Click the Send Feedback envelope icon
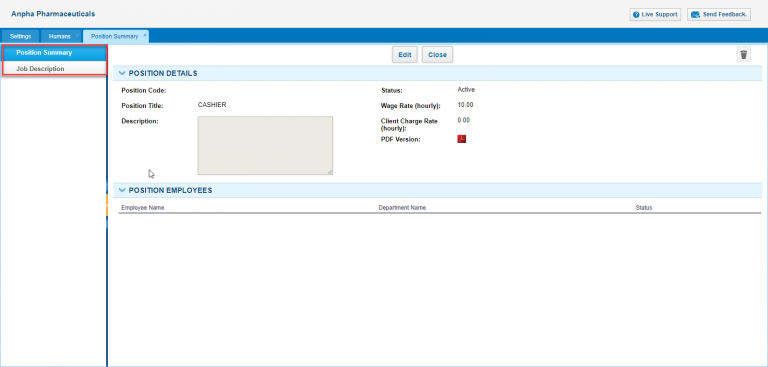Viewport: 768px width, 367px height. click(695, 15)
